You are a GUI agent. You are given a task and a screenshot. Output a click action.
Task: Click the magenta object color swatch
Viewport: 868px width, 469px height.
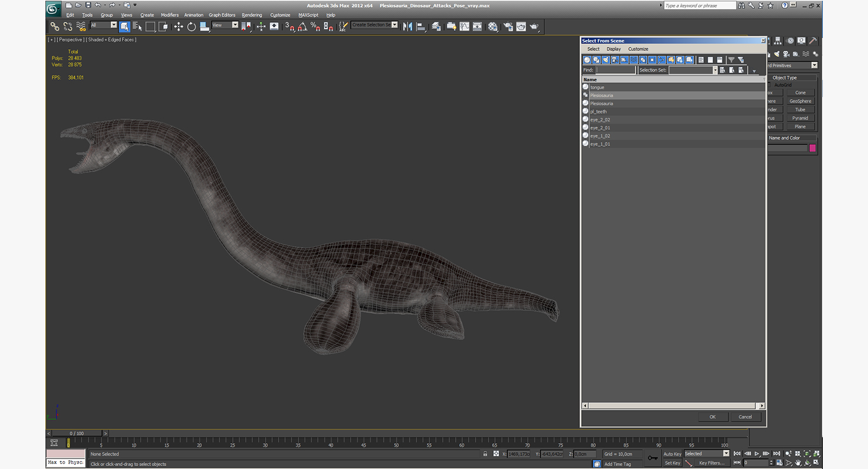[813, 148]
